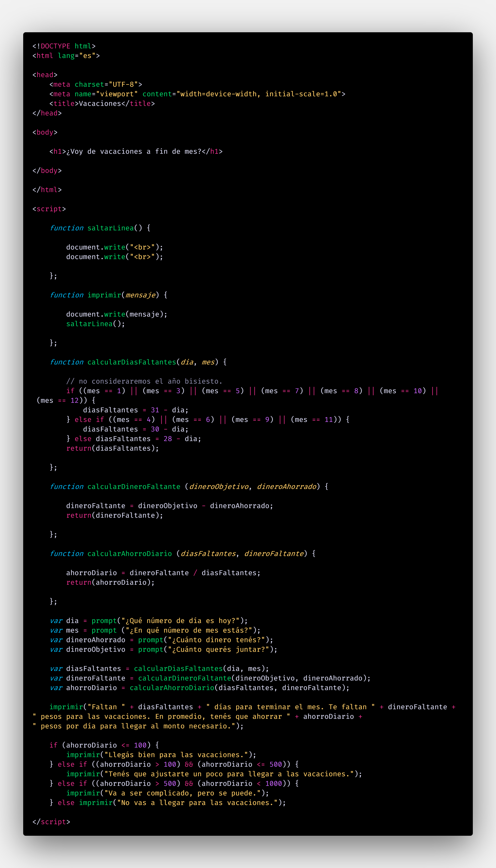
Task: Click the else-if line with 'mes == 4'
Action: [x=208, y=419]
